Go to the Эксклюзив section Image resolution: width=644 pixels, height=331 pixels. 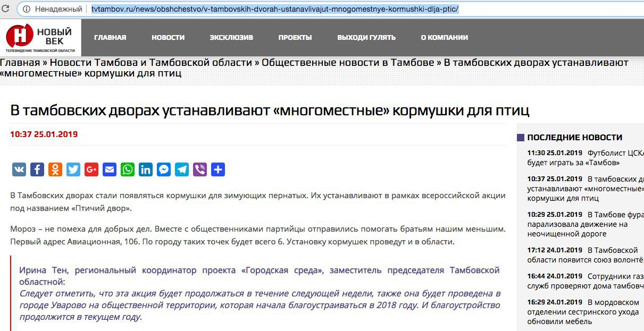pos(231,38)
